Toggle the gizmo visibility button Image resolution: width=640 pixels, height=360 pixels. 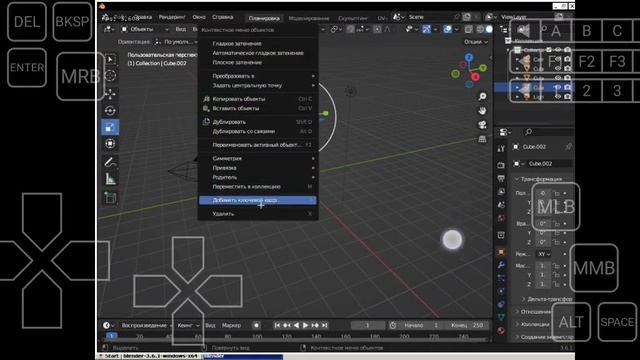[x=427, y=29]
